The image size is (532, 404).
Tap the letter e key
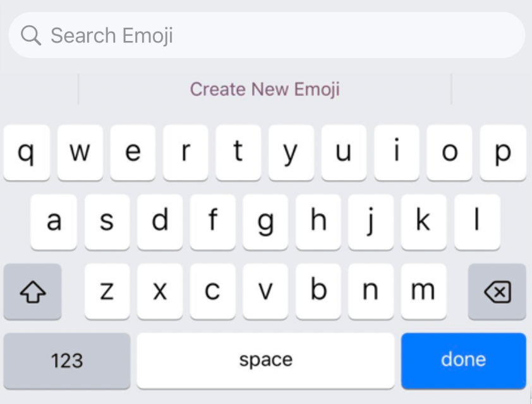(x=133, y=153)
